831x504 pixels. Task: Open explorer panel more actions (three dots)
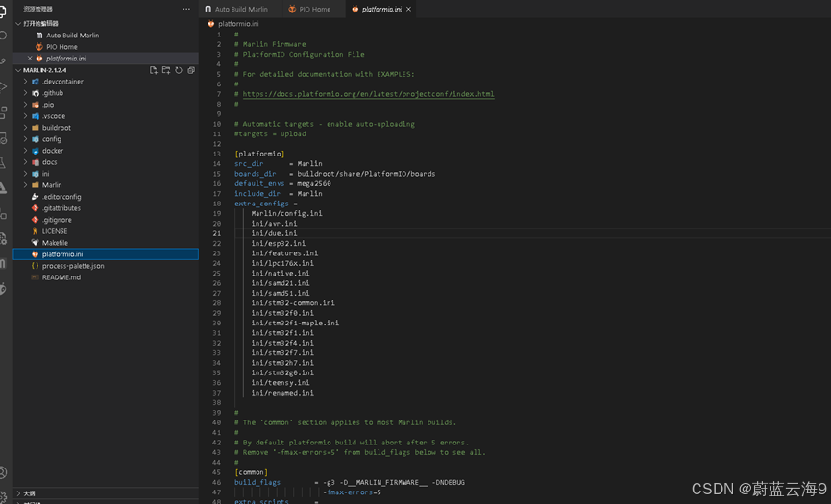point(186,9)
